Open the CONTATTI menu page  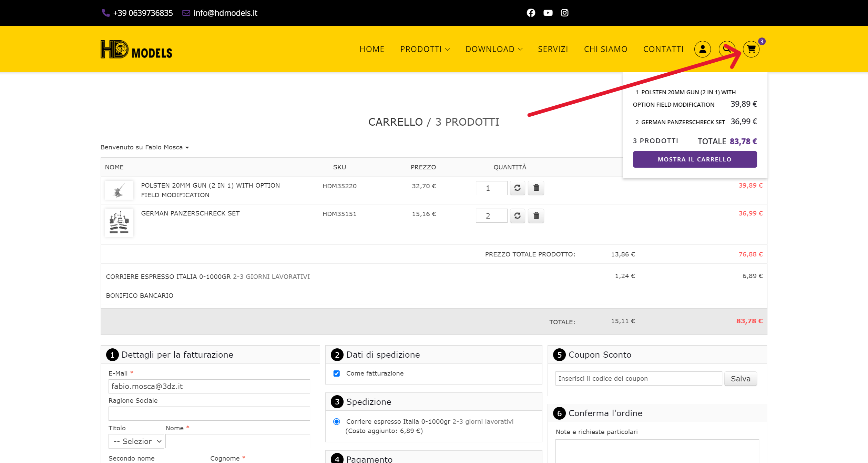click(x=663, y=49)
